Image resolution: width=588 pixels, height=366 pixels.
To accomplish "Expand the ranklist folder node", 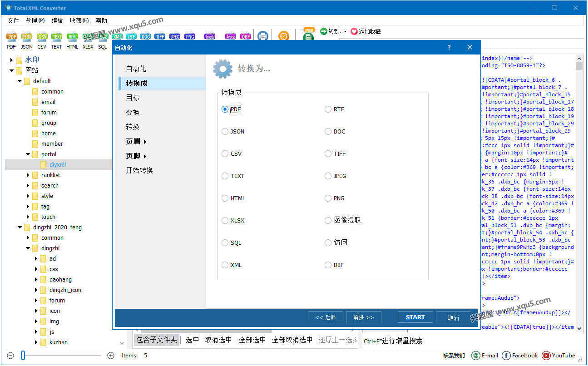I will [x=28, y=175].
